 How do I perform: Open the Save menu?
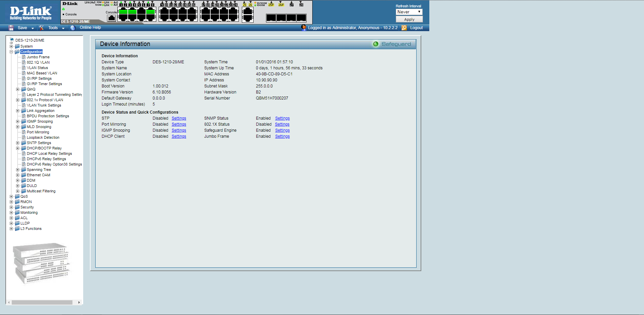(x=22, y=28)
